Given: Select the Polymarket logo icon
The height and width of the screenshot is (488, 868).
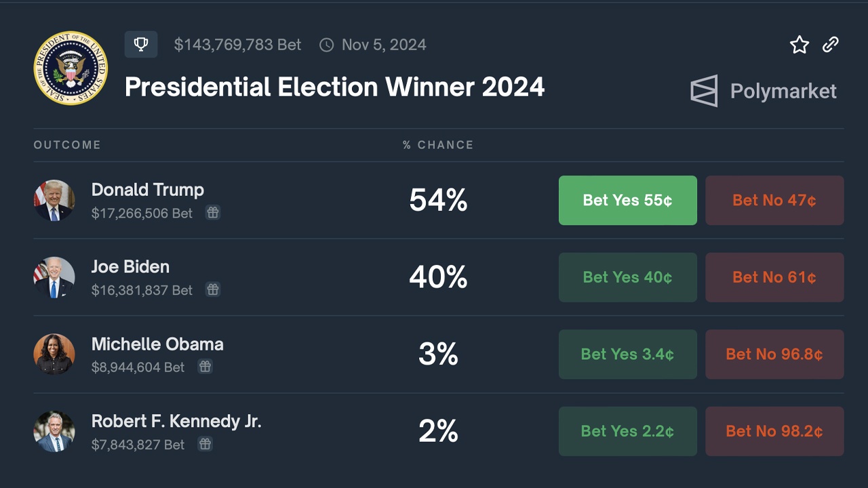Looking at the screenshot, I should click(704, 90).
